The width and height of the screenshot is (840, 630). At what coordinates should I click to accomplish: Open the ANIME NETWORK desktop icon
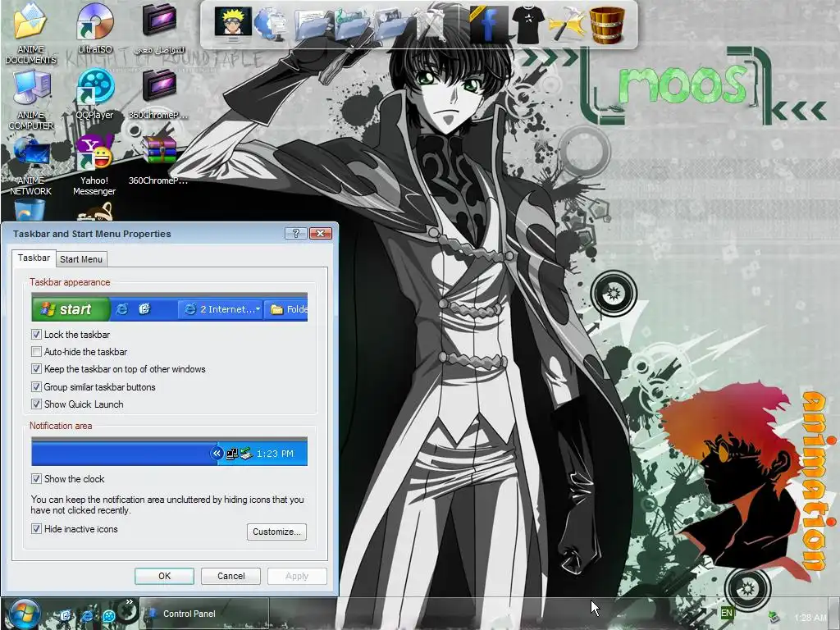30,165
